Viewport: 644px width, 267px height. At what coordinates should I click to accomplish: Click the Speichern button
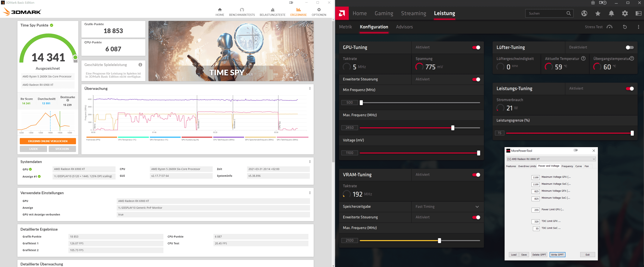62,149
